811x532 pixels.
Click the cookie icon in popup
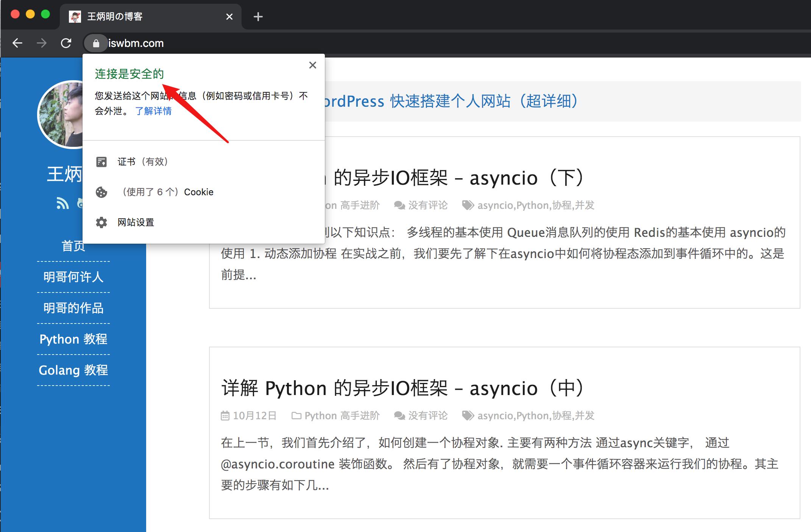coord(101,192)
